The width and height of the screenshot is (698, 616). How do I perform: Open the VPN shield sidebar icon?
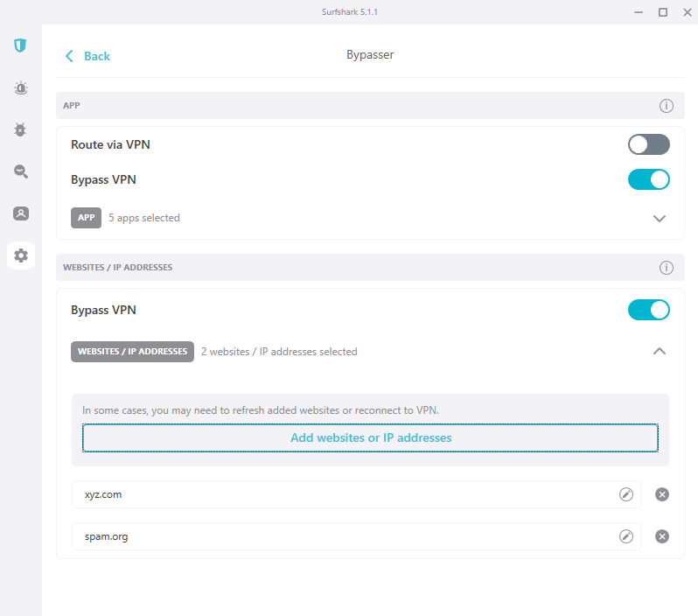(x=20, y=45)
